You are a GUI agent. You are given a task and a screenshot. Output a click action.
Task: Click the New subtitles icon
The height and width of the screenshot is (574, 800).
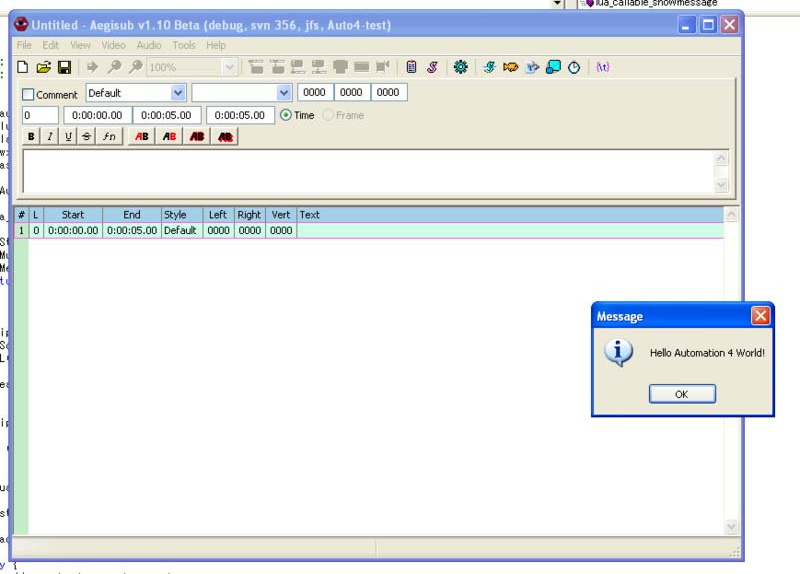[22, 68]
